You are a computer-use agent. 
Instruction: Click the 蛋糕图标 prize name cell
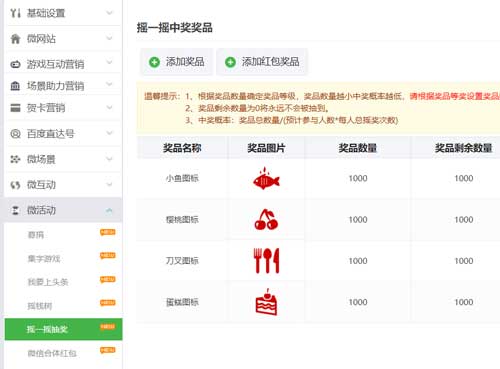pyautogui.click(x=182, y=302)
